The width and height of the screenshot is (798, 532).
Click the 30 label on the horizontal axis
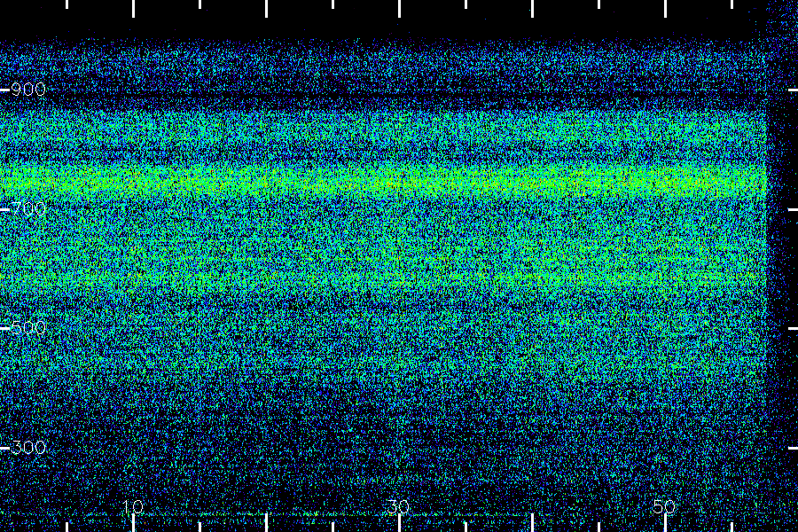point(398,506)
